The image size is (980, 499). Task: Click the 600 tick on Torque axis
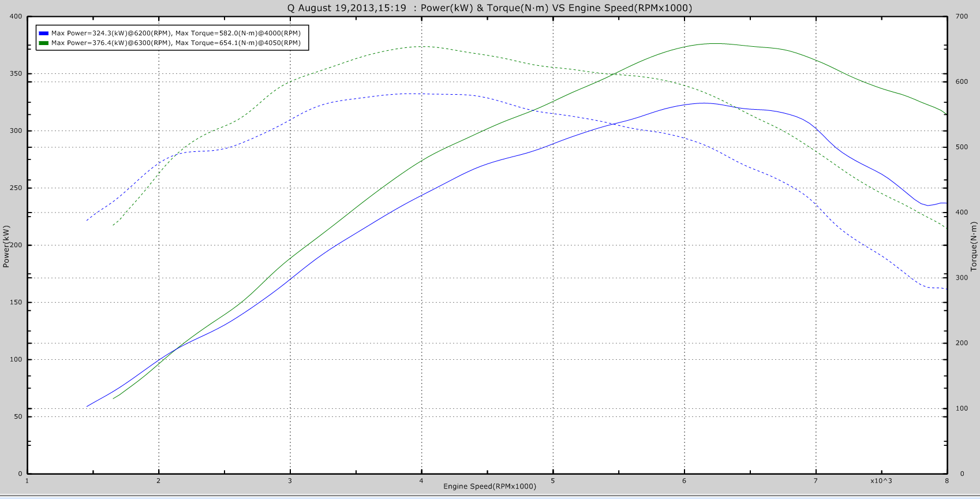pos(962,82)
